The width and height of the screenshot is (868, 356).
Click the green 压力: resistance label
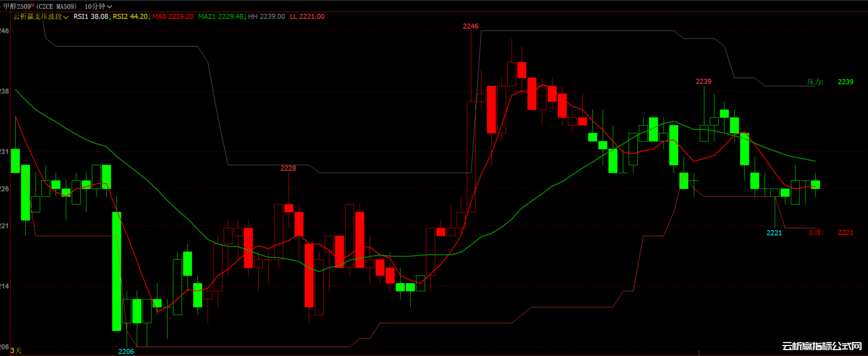815,82
